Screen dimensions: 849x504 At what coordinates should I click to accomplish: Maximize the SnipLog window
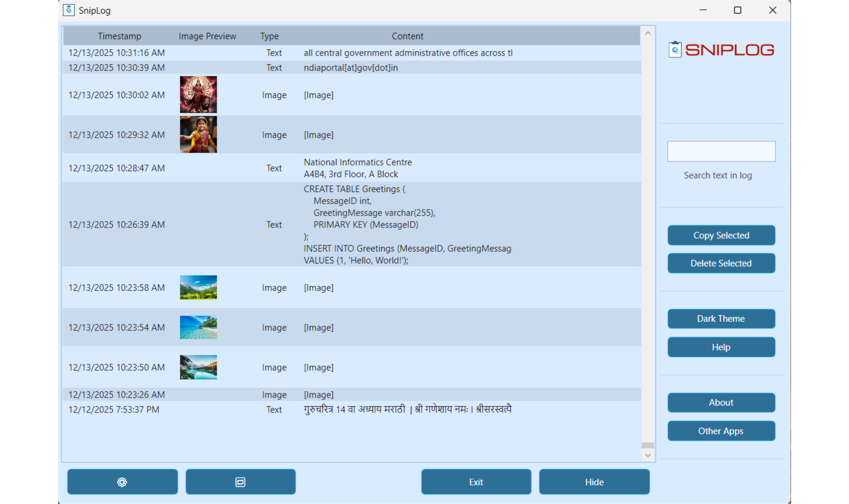pyautogui.click(x=738, y=10)
